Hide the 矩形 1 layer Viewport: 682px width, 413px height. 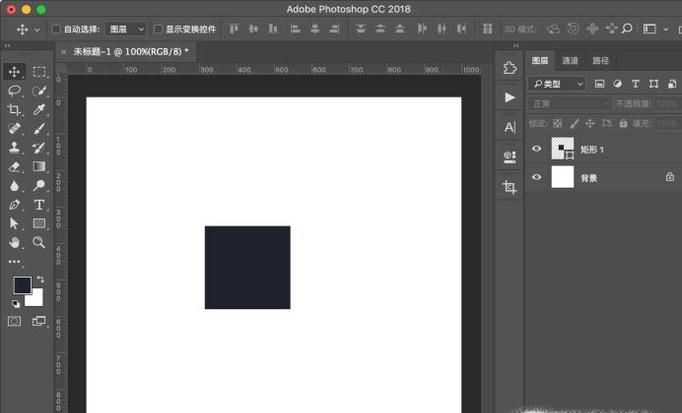click(x=537, y=149)
